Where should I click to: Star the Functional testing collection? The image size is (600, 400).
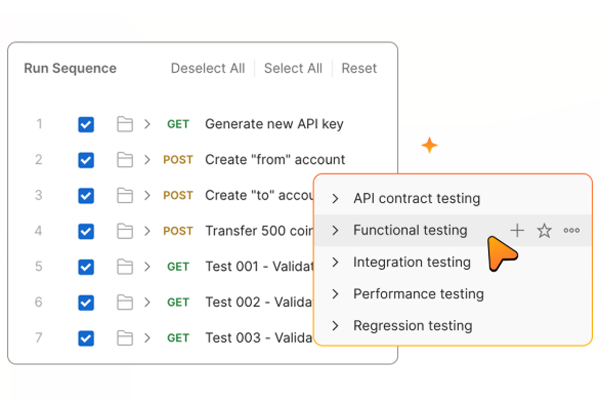point(544,231)
